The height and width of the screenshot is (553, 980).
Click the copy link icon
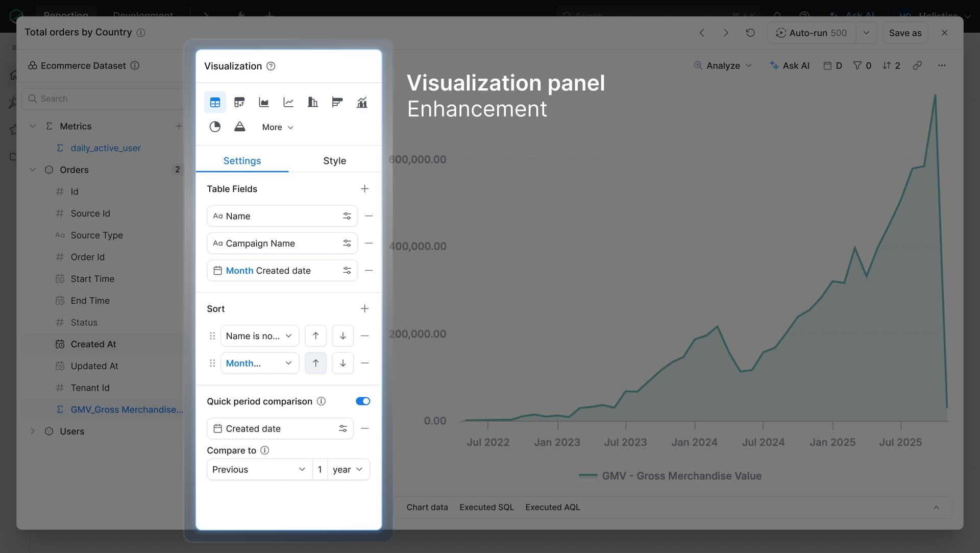tap(917, 65)
